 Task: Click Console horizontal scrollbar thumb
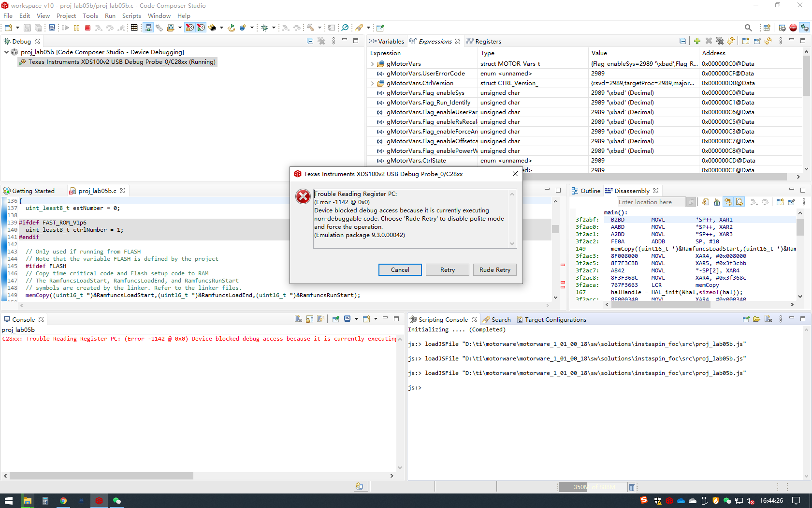click(101, 476)
